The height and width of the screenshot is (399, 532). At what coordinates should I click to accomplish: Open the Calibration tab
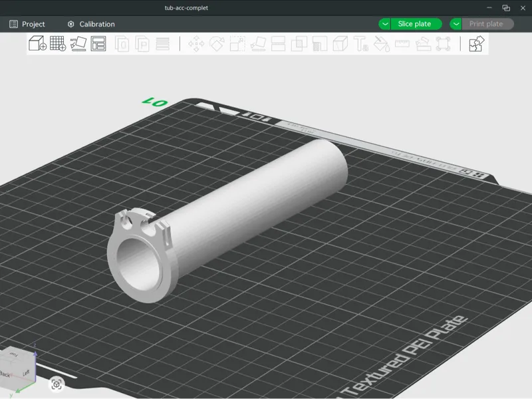click(x=91, y=24)
